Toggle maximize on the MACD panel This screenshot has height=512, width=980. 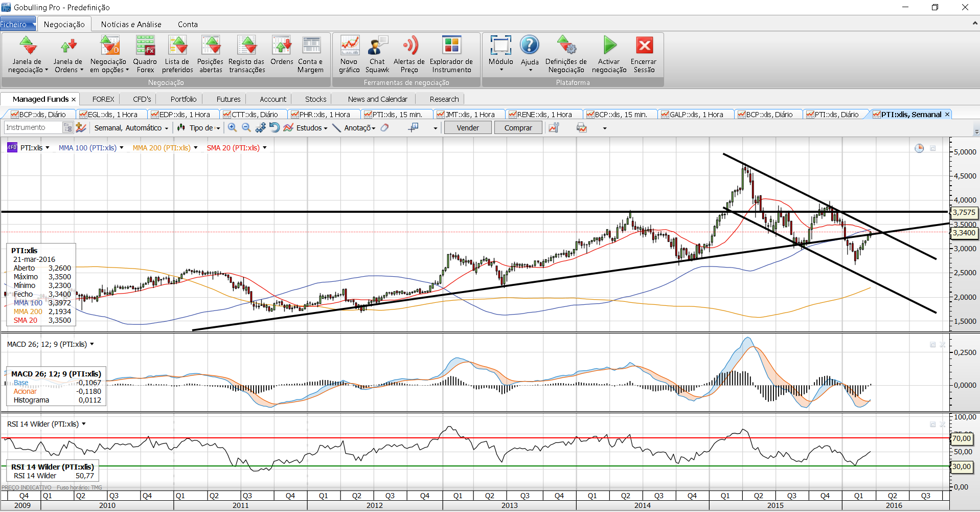[x=932, y=345]
